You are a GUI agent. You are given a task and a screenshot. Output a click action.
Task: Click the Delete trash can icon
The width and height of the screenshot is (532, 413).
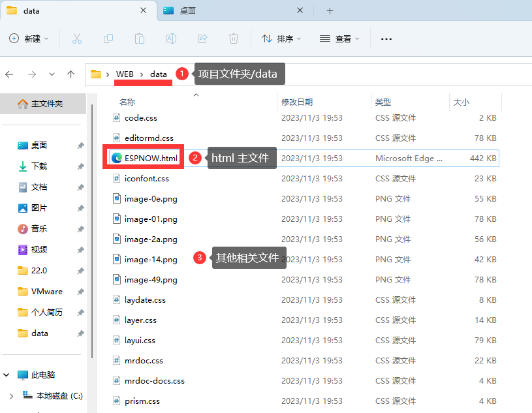point(234,38)
